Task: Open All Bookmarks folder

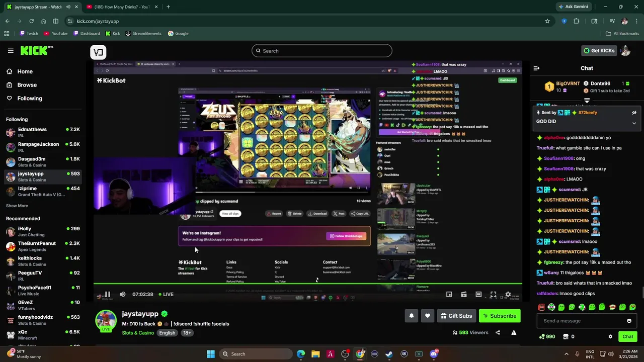Action: (x=622, y=34)
